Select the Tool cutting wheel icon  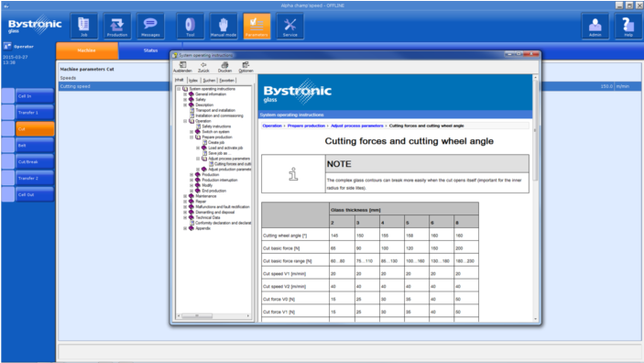(191, 26)
